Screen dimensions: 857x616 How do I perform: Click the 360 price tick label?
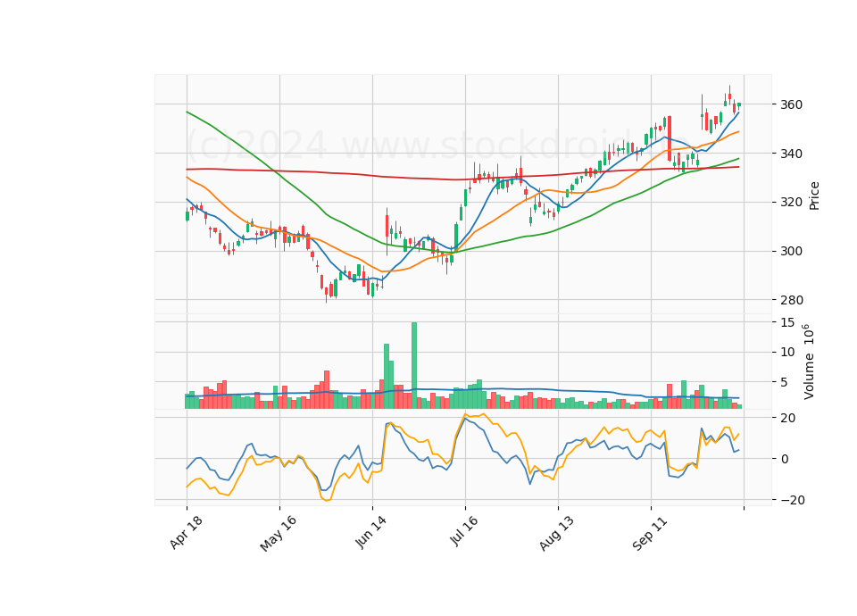click(x=792, y=104)
